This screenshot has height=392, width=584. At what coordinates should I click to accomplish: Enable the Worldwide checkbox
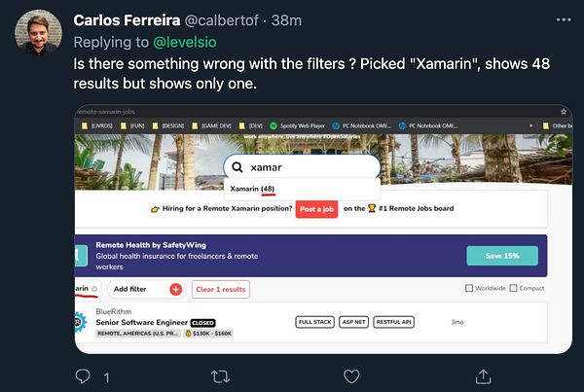click(x=469, y=288)
